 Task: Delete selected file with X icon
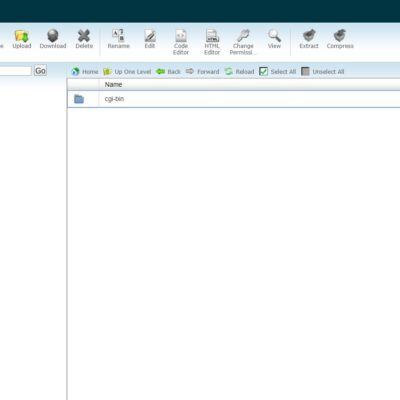coord(84,36)
